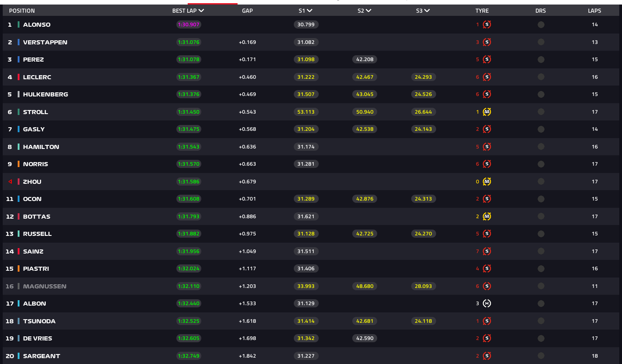
Task: Click Magnussen's S2 time 48.680
Action: [365, 286]
